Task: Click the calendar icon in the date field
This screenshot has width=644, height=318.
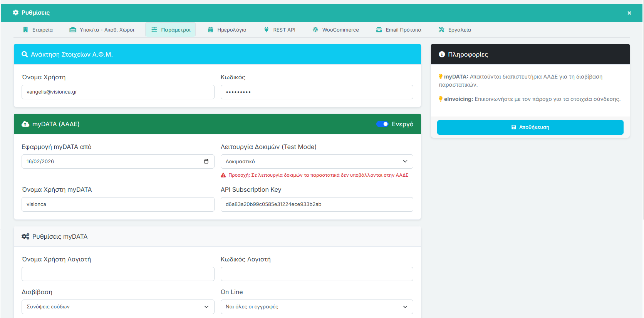Action: pyautogui.click(x=206, y=161)
